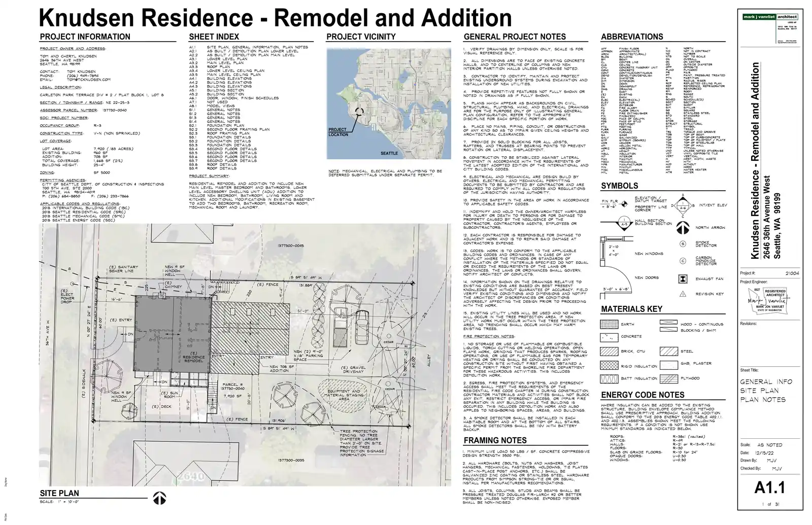Select the Wall Section / Building Section marker

point(625,222)
